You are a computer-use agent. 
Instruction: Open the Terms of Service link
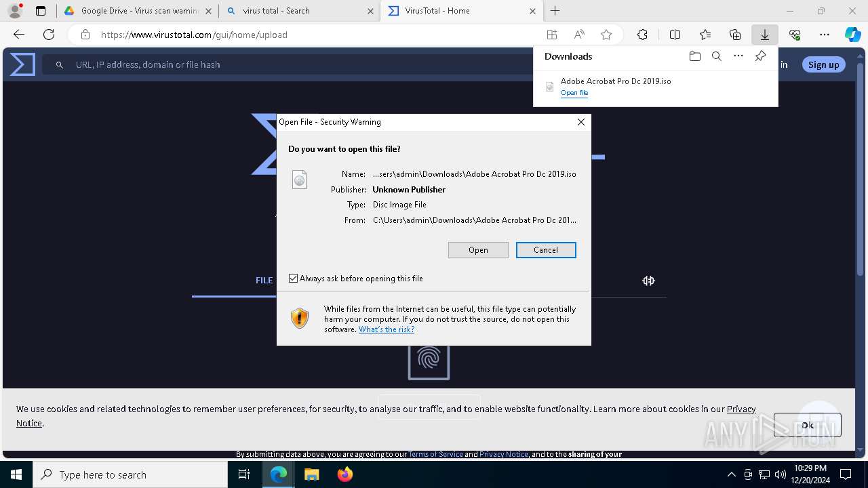[435, 454]
